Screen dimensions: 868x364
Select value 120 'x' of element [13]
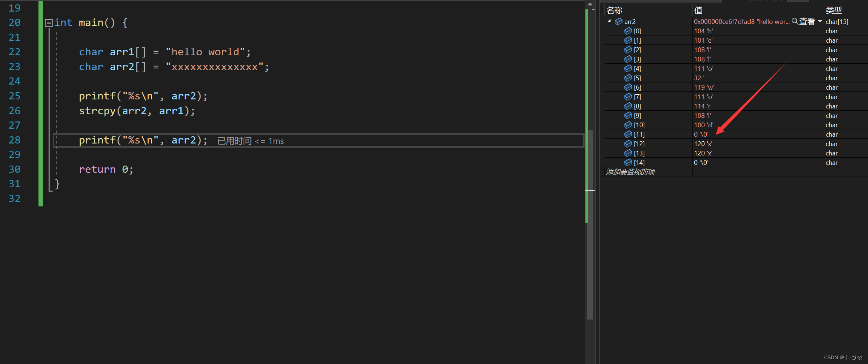tap(703, 153)
